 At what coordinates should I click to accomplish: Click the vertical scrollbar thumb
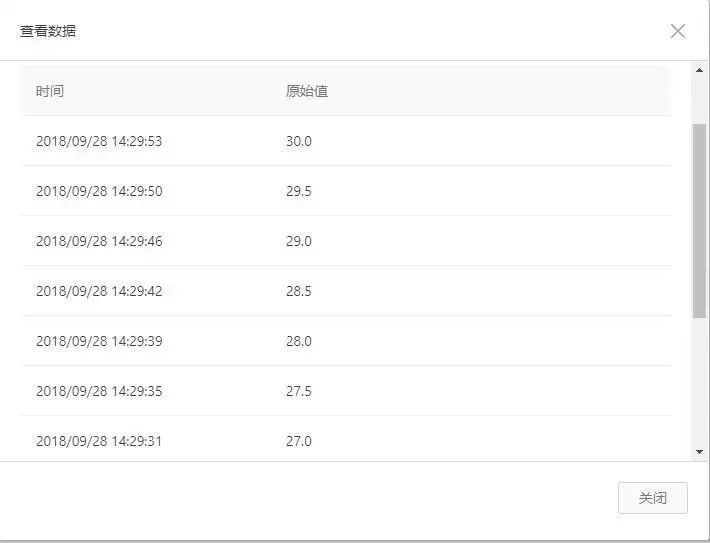click(x=699, y=221)
